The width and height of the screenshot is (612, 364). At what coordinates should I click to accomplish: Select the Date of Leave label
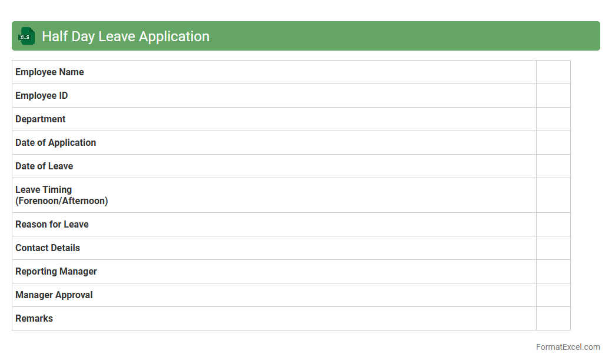point(44,166)
